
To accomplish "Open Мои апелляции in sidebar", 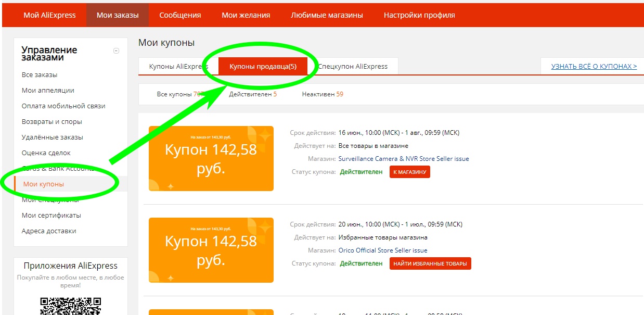I will (x=48, y=90).
